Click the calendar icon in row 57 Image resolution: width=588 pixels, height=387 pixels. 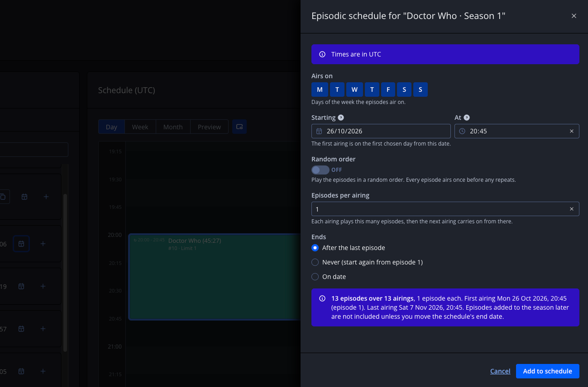(21, 329)
